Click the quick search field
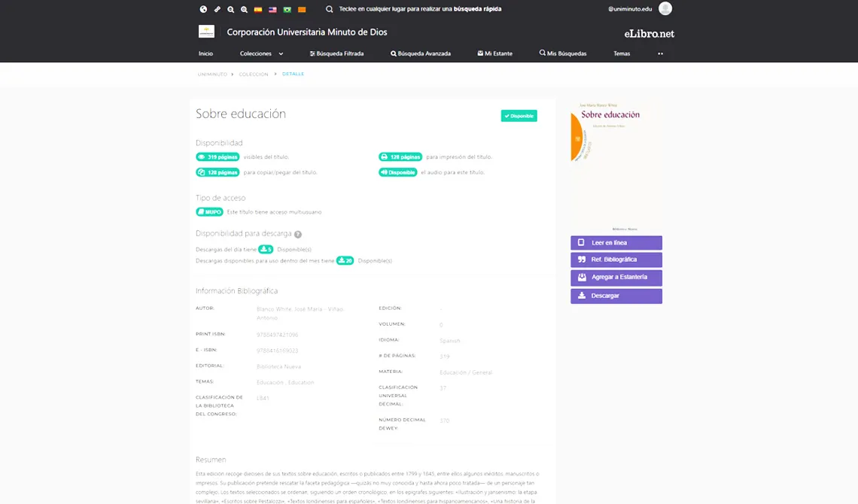Screen dimensions: 858x504 coord(420,9)
